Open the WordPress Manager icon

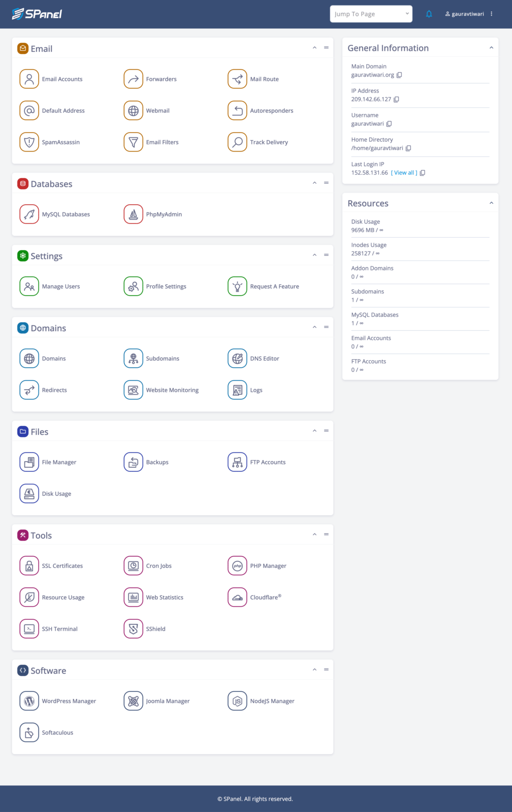tap(29, 701)
